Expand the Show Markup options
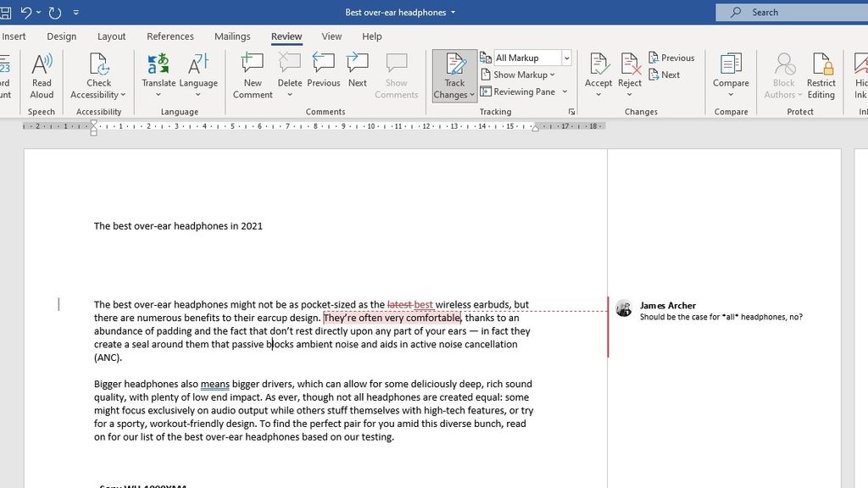Image resolution: width=868 pixels, height=488 pixels. [520, 75]
